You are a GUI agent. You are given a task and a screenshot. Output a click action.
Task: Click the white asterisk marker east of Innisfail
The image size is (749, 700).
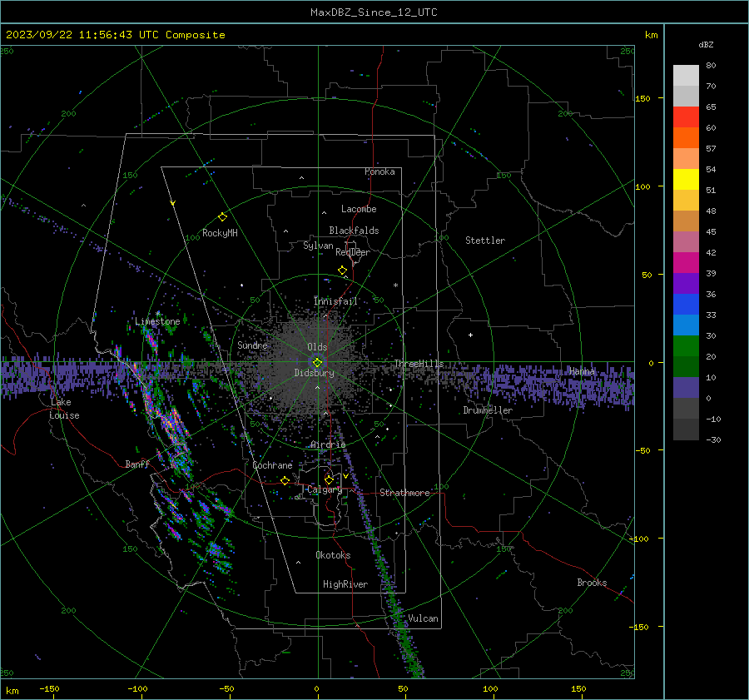pos(395,285)
